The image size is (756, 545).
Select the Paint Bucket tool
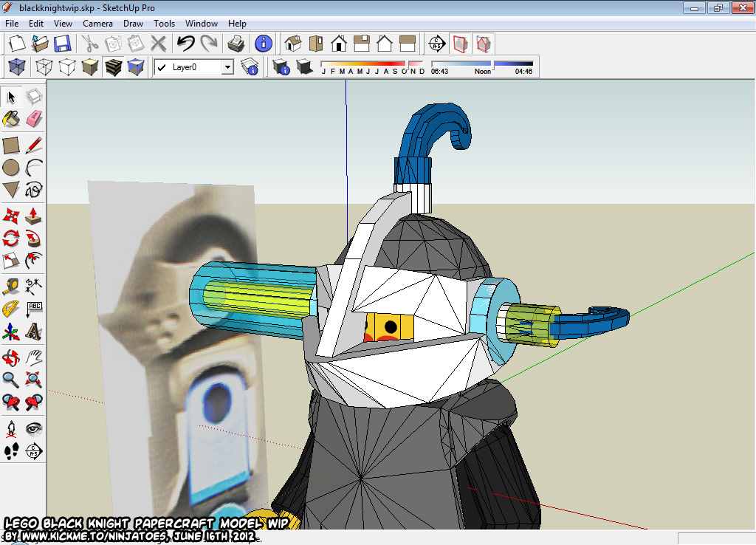[x=10, y=119]
